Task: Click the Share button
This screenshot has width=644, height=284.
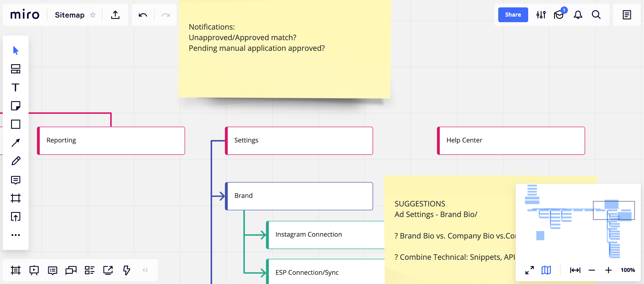Action: point(513,15)
